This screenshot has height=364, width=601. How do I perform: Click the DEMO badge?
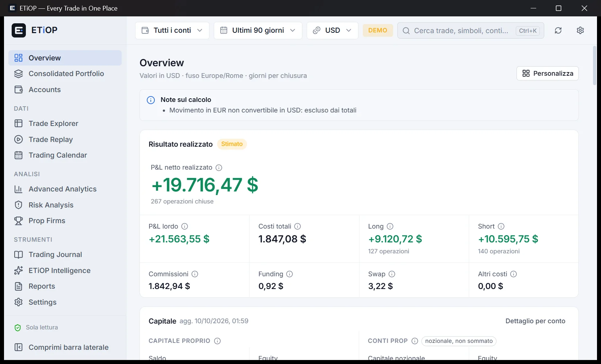click(378, 30)
